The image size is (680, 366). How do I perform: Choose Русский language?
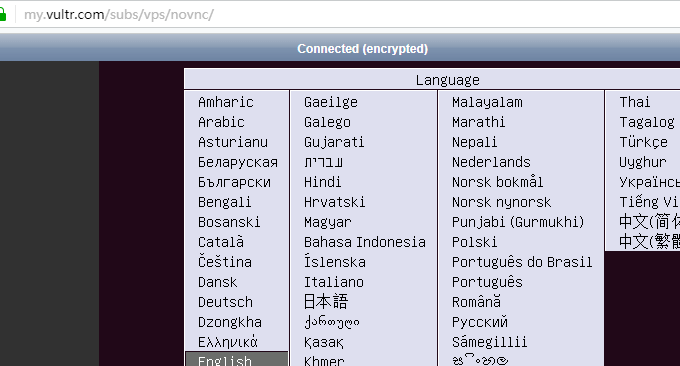[x=480, y=322]
